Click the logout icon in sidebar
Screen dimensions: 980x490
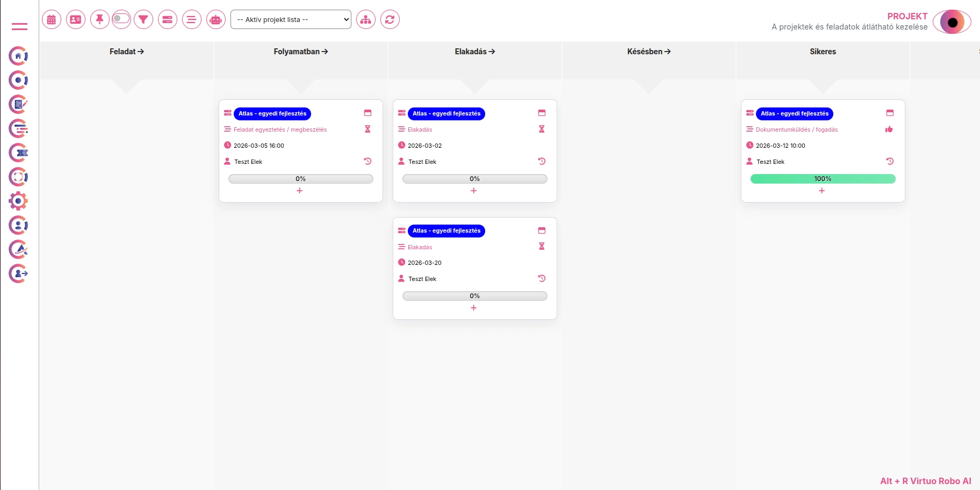(x=18, y=273)
